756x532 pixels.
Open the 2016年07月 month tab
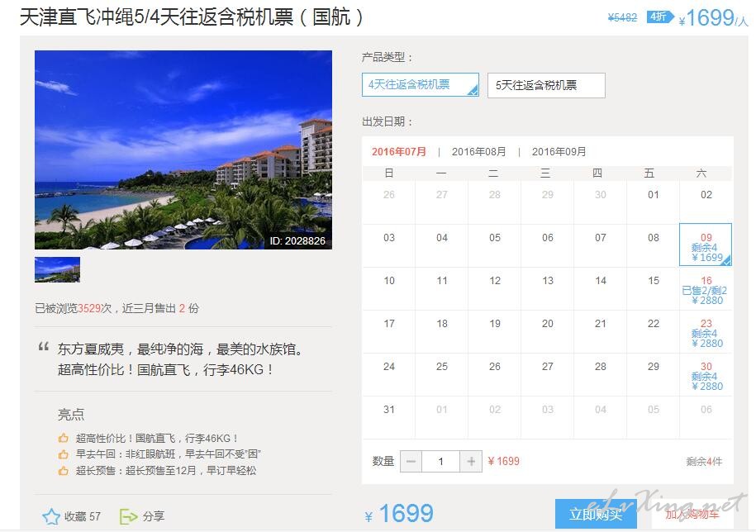pos(399,152)
